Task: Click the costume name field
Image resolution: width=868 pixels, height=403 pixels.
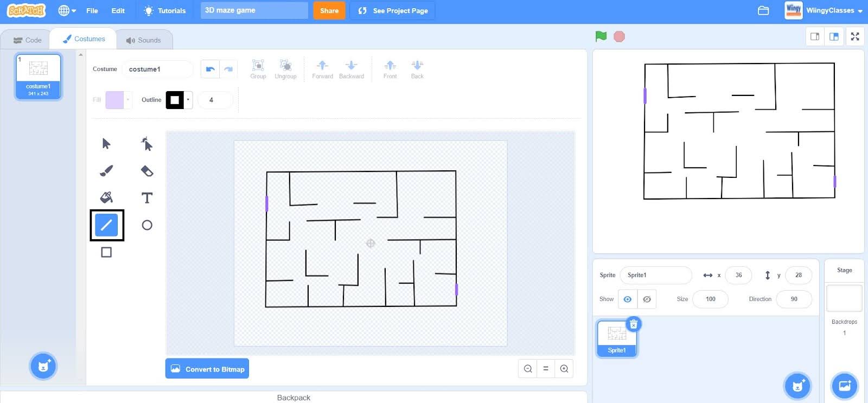Action: 157,69
